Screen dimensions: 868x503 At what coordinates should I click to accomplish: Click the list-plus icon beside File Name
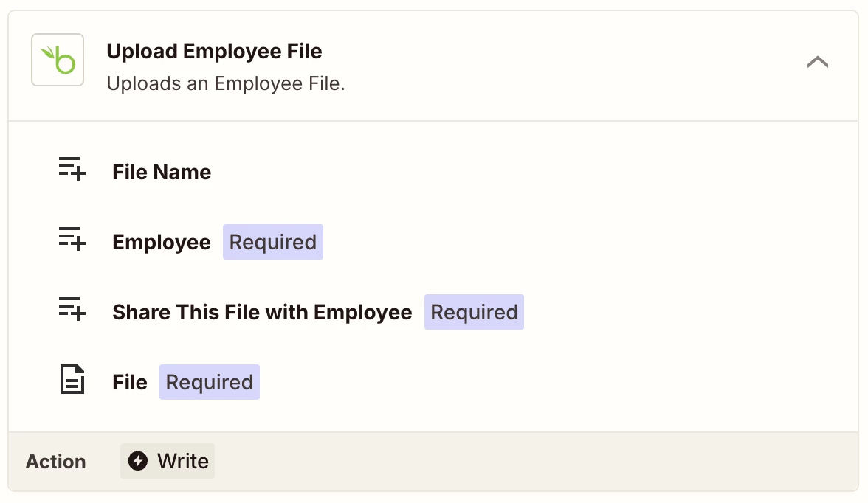(x=72, y=171)
